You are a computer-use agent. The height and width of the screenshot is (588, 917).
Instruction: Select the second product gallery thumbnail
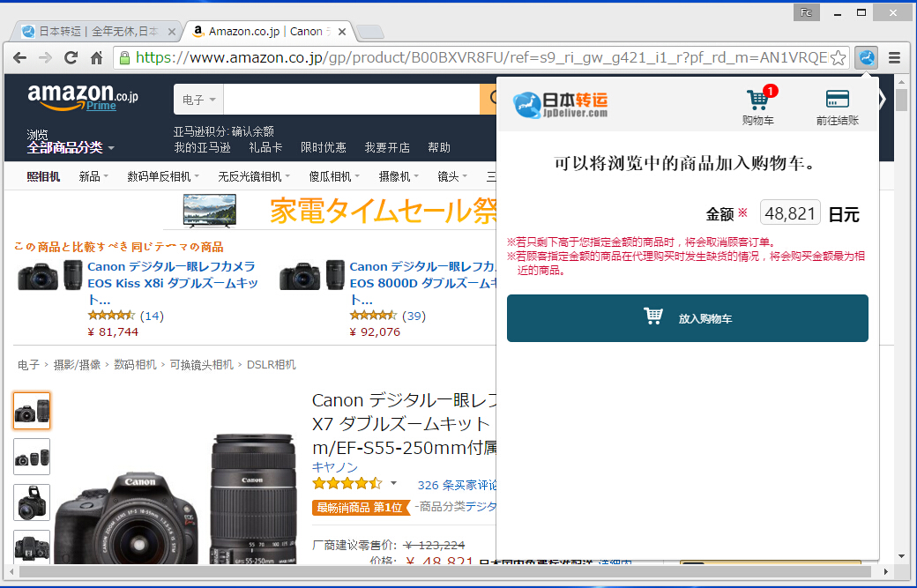coord(32,457)
